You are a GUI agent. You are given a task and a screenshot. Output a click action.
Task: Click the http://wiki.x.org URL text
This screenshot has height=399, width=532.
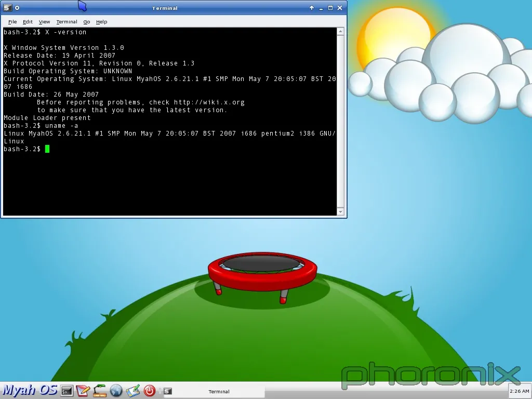209,102
